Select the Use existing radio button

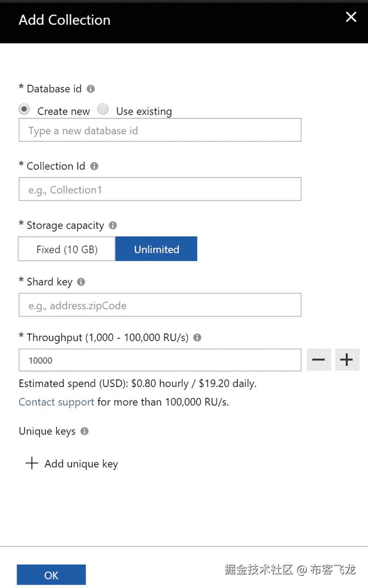(x=103, y=109)
